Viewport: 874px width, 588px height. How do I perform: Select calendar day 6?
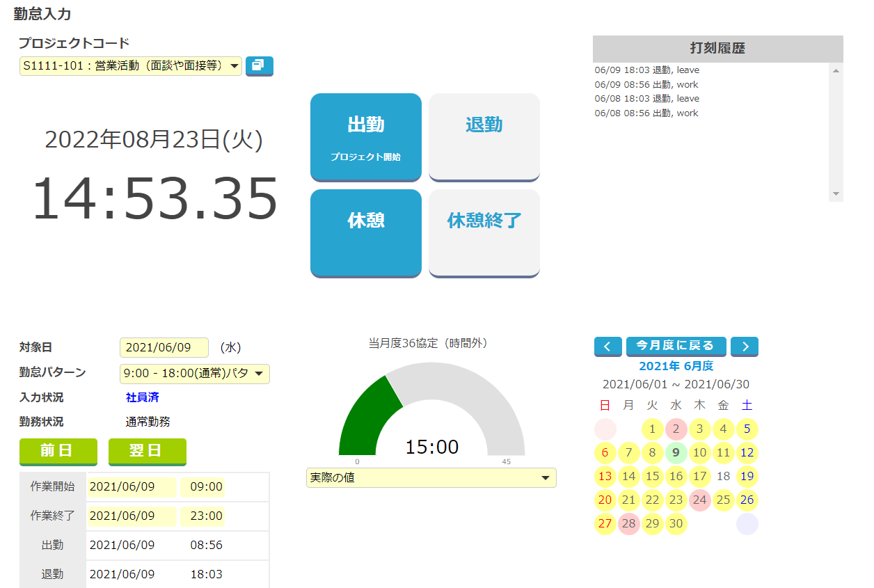[x=605, y=453]
